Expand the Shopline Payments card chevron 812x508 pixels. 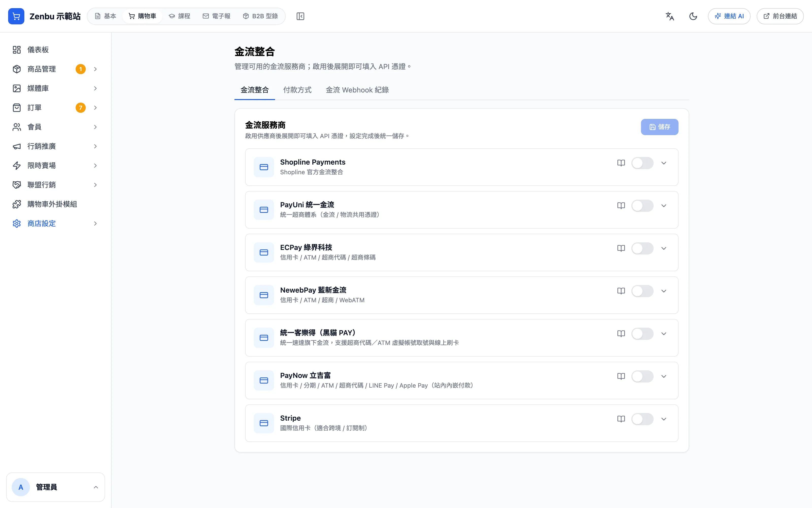[664, 163]
